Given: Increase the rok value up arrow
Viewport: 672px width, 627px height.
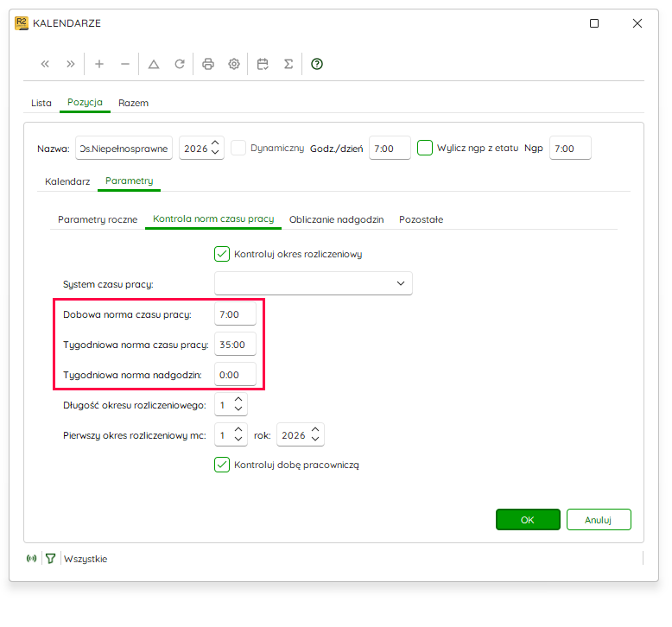Looking at the screenshot, I should [x=315, y=429].
